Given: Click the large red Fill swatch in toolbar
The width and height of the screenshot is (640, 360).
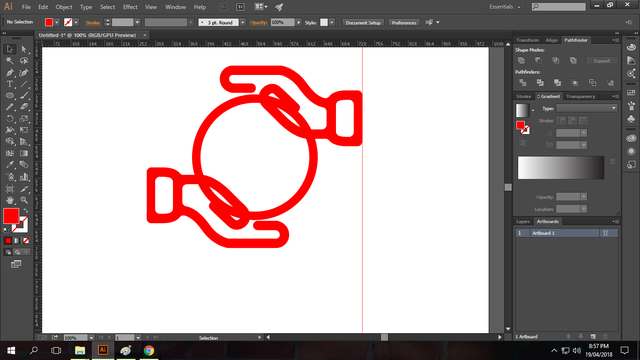Looking at the screenshot, I should (x=11, y=216).
